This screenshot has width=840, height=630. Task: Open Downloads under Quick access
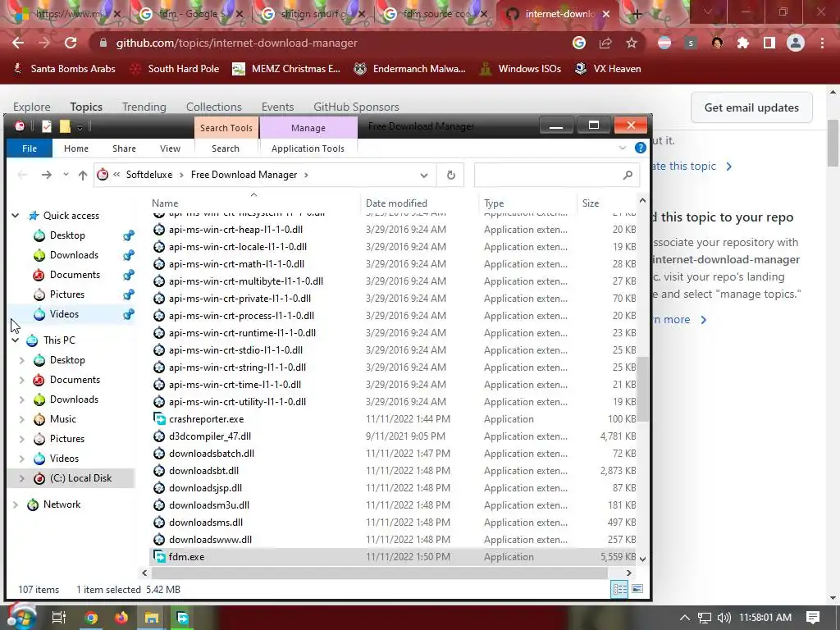pyautogui.click(x=74, y=255)
